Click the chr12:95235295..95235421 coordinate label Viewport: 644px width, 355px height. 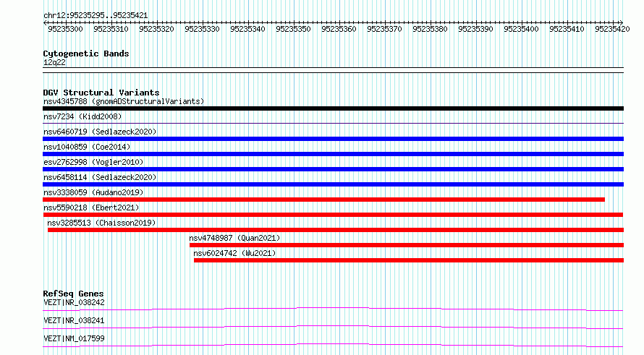tap(96, 15)
